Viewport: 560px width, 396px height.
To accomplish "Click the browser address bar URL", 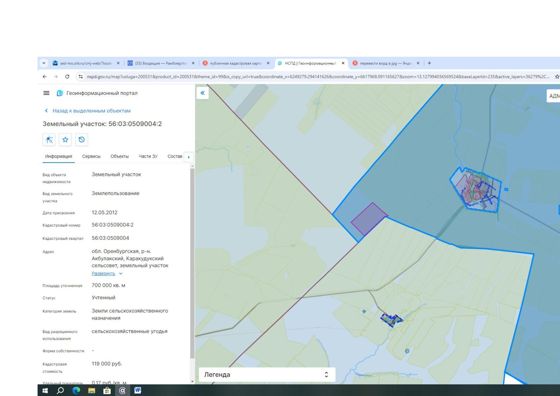I will pyautogui.click(x=318, y=76).
